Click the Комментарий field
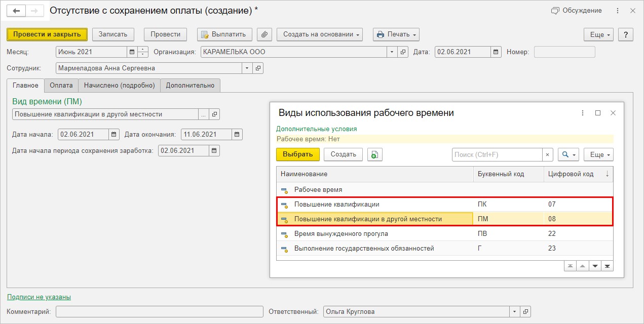 [x=160, y=312]
